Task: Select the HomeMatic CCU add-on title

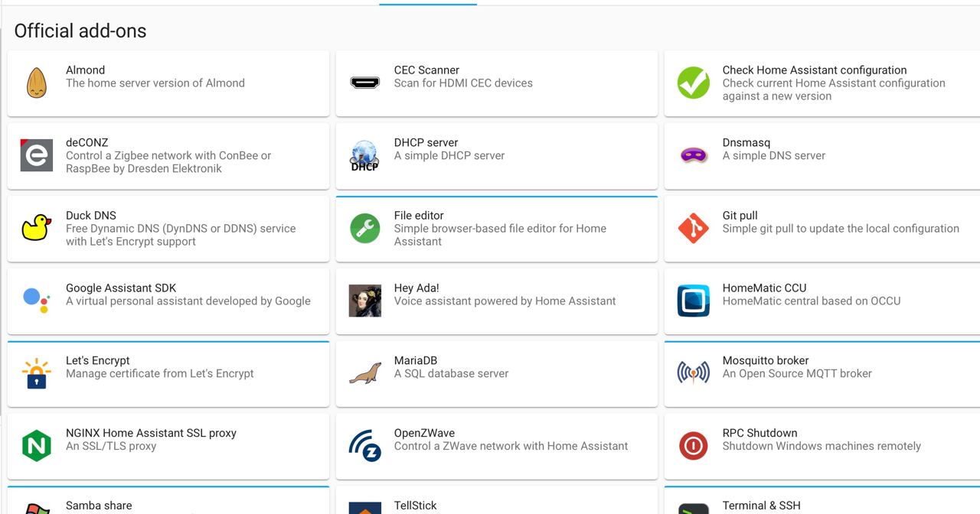Action: [x=764, y=288]
